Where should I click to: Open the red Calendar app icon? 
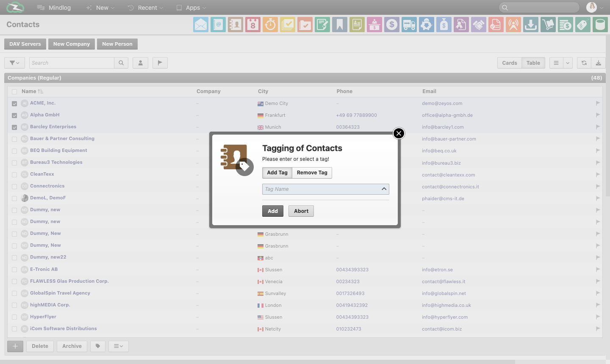pos(253,25)
